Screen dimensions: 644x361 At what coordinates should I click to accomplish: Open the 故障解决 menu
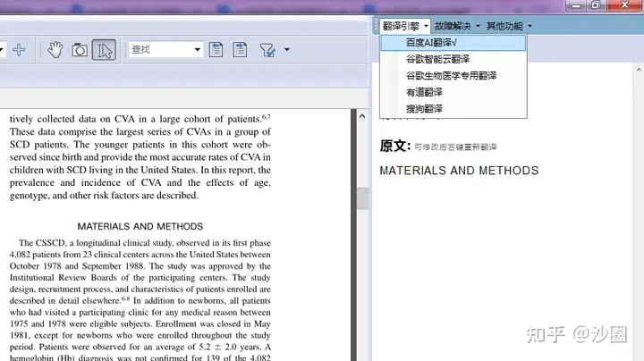coord(457,26)
